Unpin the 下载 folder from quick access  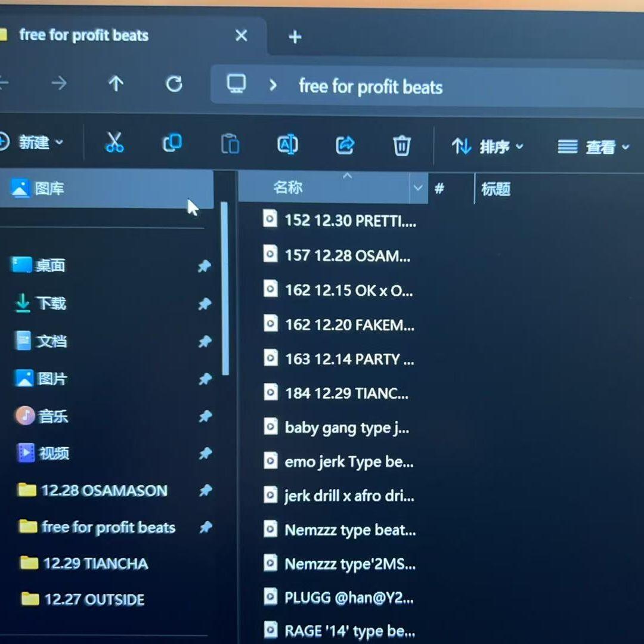[x=205, y=304]
